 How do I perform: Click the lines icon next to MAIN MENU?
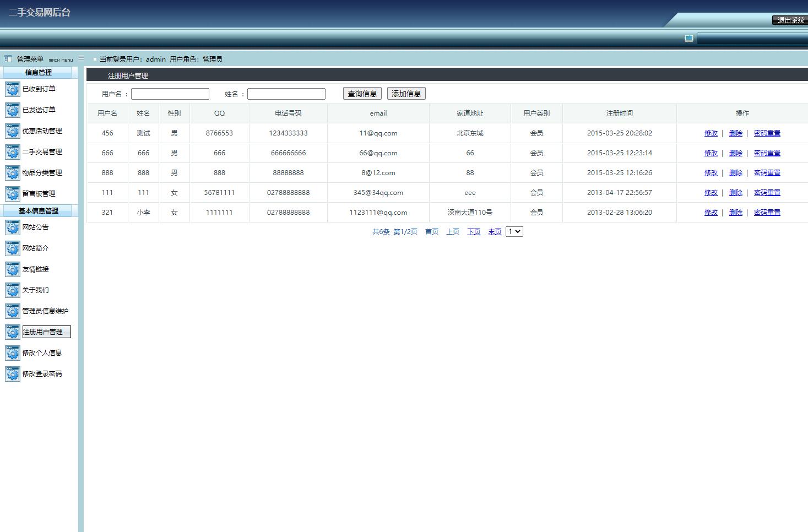click(x=81, y=58)
